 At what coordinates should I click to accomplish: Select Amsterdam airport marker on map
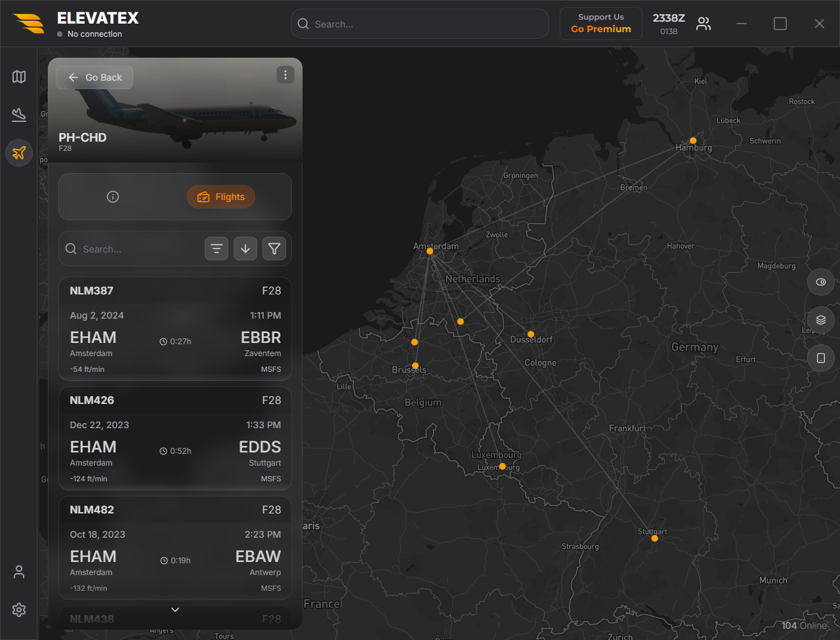[430, 251]
